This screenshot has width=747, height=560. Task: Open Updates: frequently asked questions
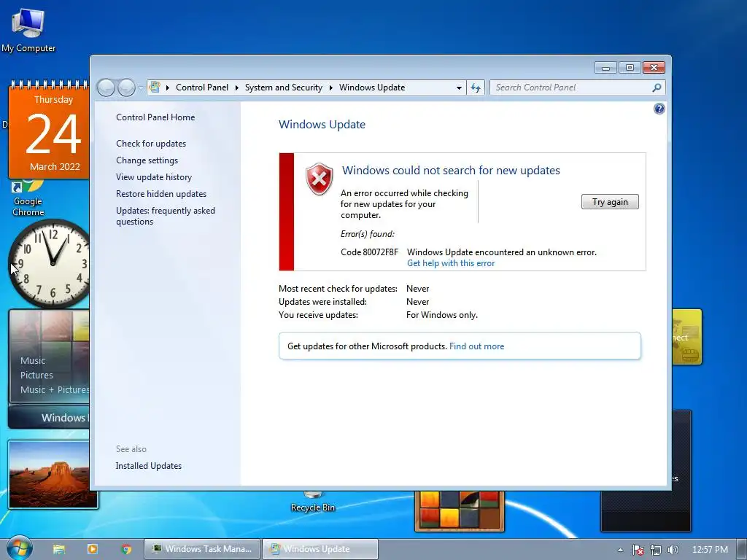[x=166, y=216]
